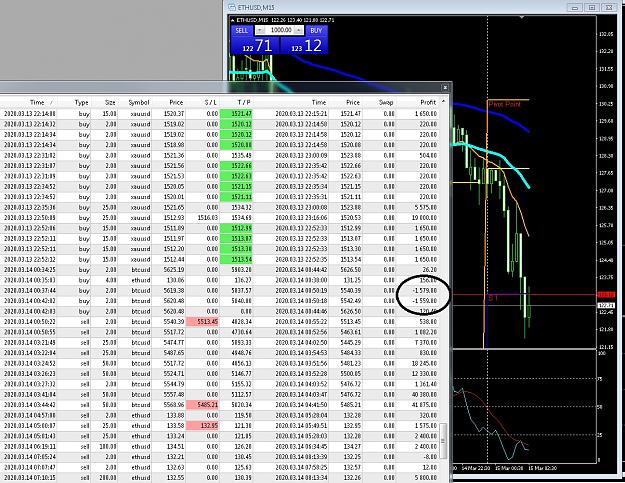Select profit cell 40 380.00
This screenshot has width=625, height=483.
click(424, 395)
